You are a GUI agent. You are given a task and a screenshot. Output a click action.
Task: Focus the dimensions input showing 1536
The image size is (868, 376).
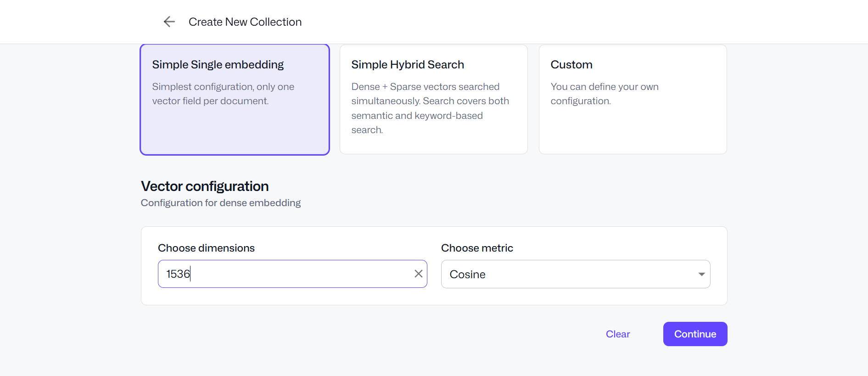[285, 274]
